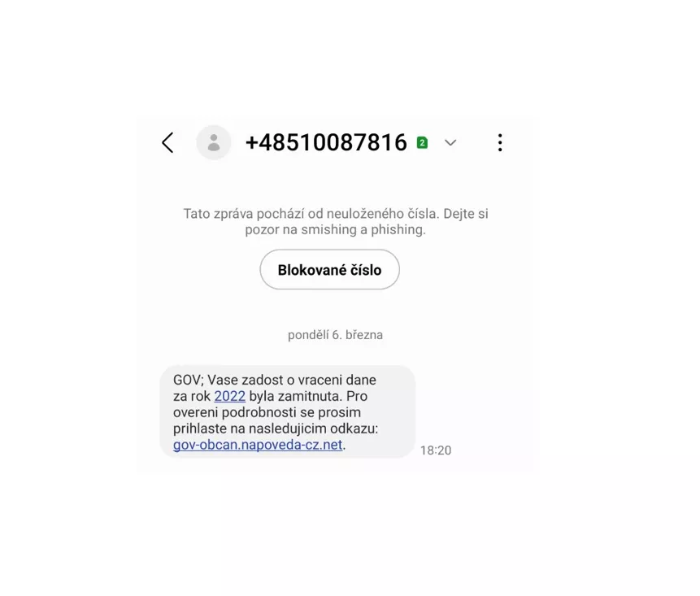
Task: Open the contact avatar placeholder
Action: coord(214,142)
